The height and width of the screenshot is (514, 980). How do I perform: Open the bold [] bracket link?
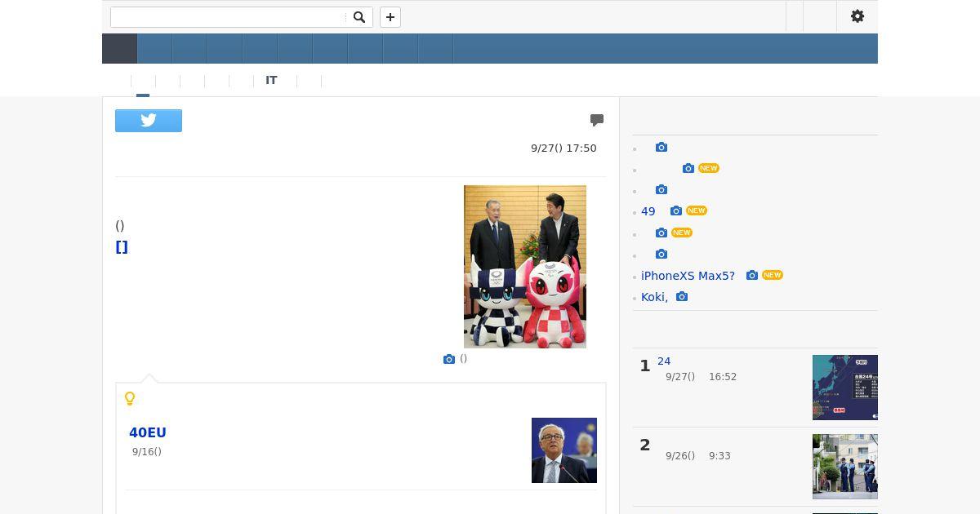tap(122, 247)
